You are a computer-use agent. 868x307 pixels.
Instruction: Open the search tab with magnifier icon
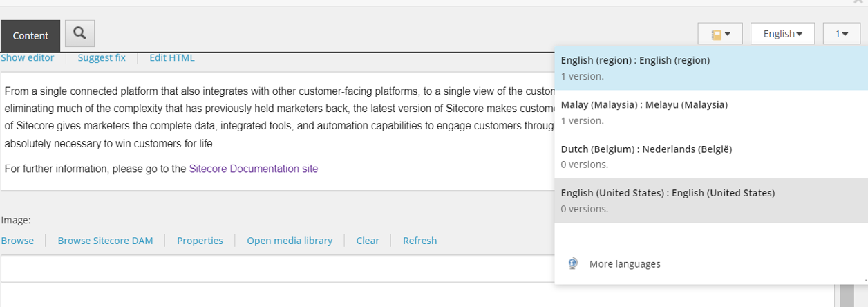click(x=79, y=33)
